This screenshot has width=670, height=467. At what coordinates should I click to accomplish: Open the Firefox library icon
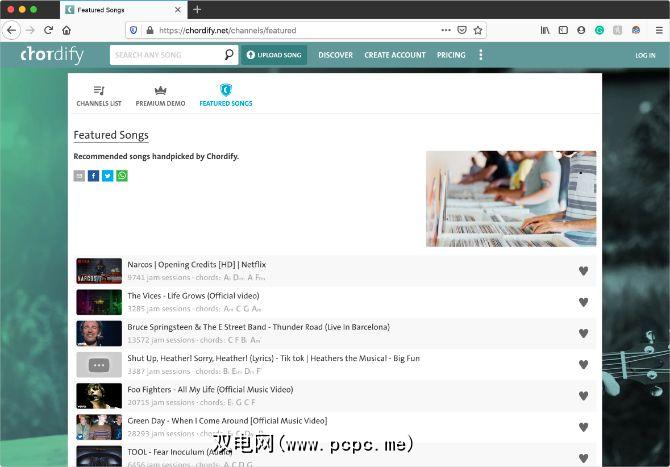(x=545, y=30)
